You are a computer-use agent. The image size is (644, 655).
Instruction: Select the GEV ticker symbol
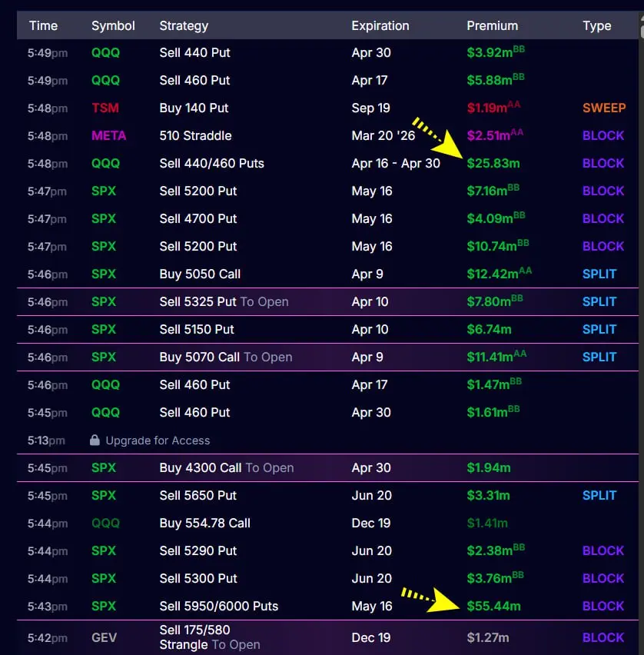tap(105, 637)
